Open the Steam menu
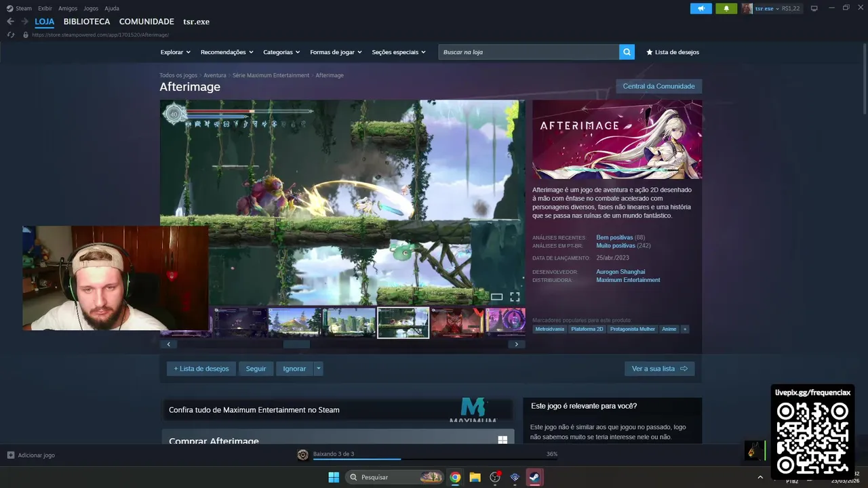Image resolution: width=868 pixels, height=488 pixels. pos(19,8)
